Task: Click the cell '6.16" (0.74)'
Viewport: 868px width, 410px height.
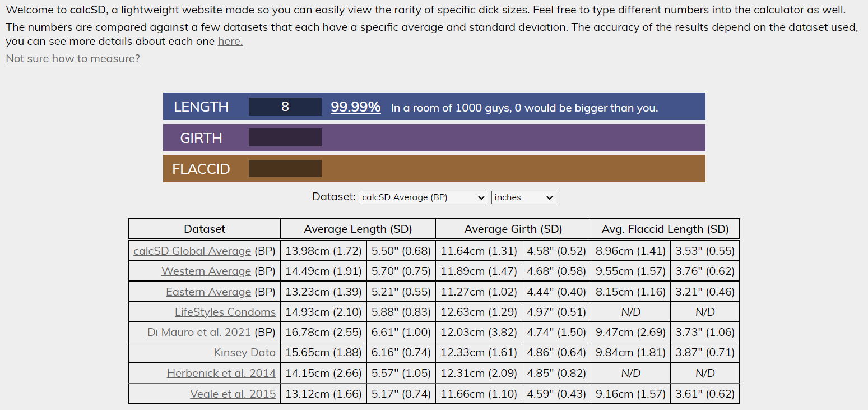Action: (x=401, y=352)
